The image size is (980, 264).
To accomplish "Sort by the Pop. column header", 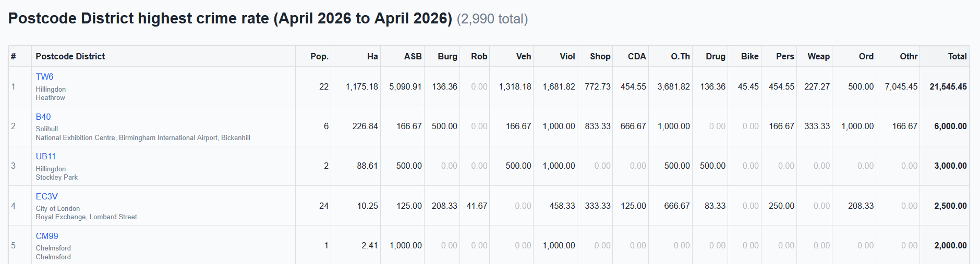I will 319,56.
